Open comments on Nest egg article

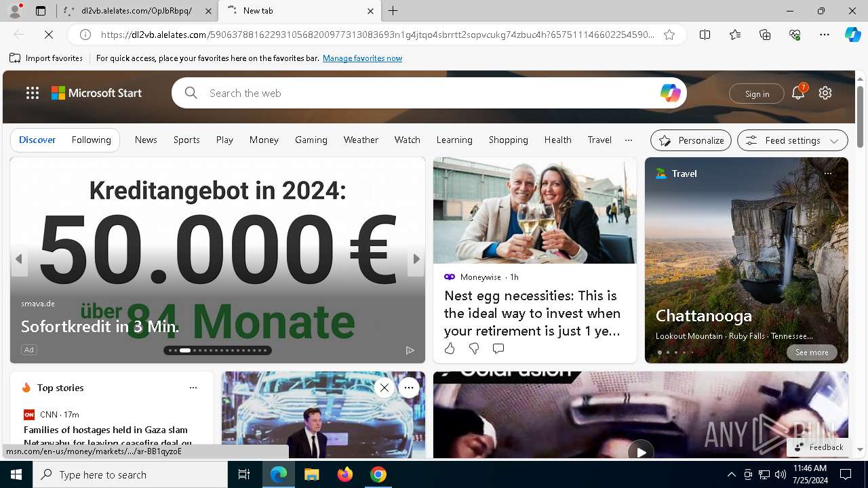[x=498, y=348]
